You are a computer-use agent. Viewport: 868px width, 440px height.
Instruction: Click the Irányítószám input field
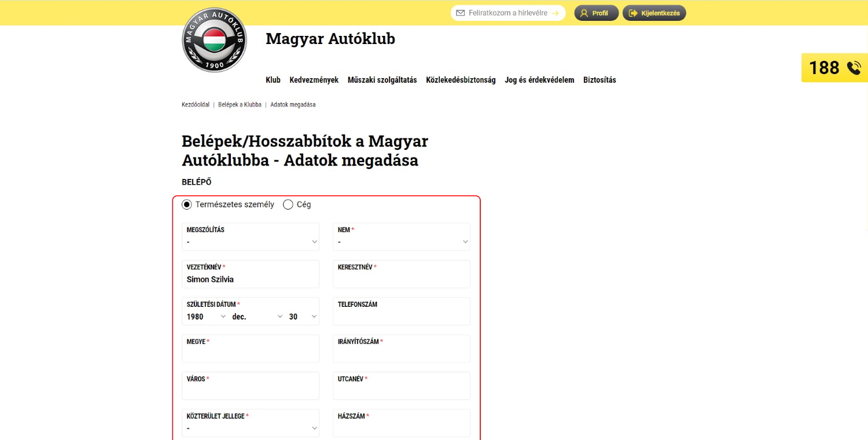click(402, 349)
